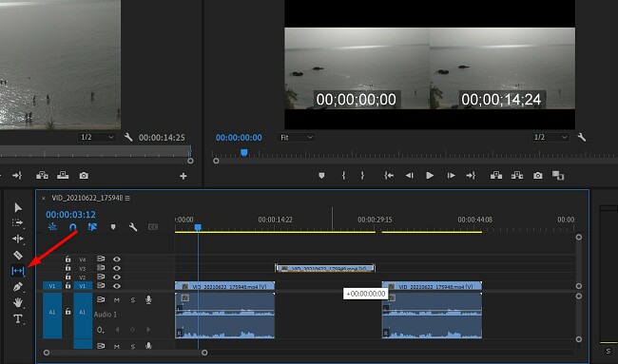Image resolution: width=618 pixels, height=364 pixels.
Task: Select the Track Select Forward tool
Action: click(18, 223)
